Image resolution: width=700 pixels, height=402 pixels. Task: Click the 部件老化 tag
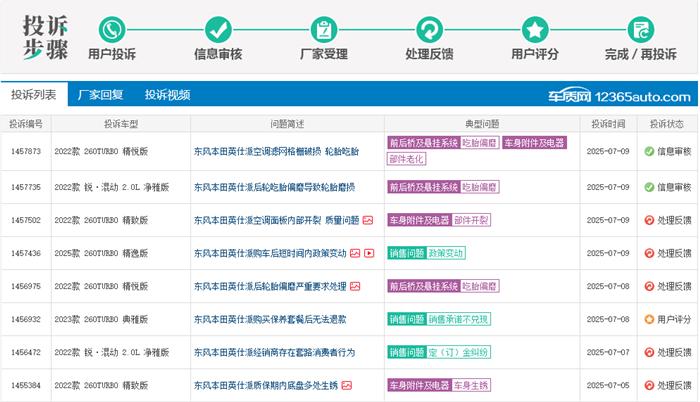[x=406, y=159]
